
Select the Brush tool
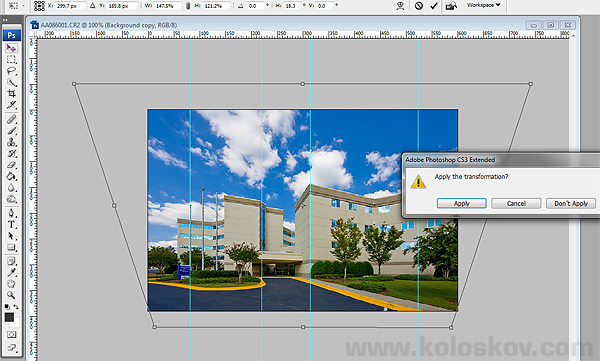pos(11,131)
